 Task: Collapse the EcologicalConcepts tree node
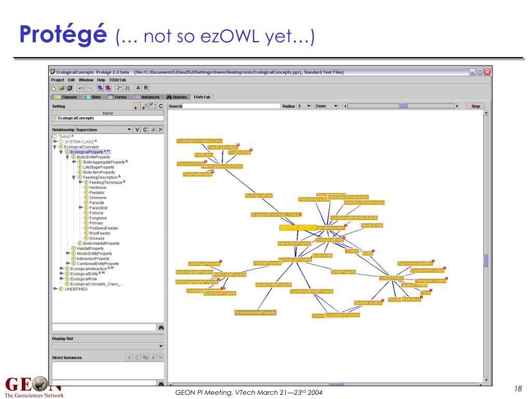(55, 147)
